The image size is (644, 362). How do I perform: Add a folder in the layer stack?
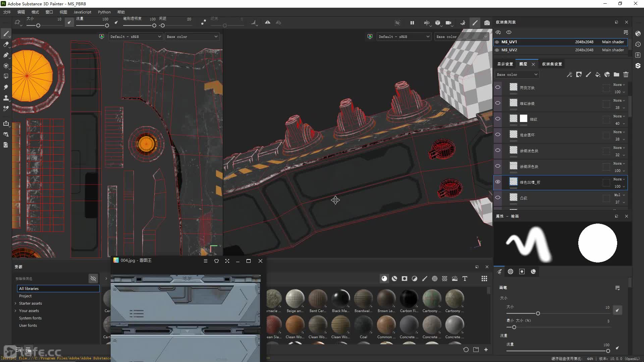[x=616, y=75]
